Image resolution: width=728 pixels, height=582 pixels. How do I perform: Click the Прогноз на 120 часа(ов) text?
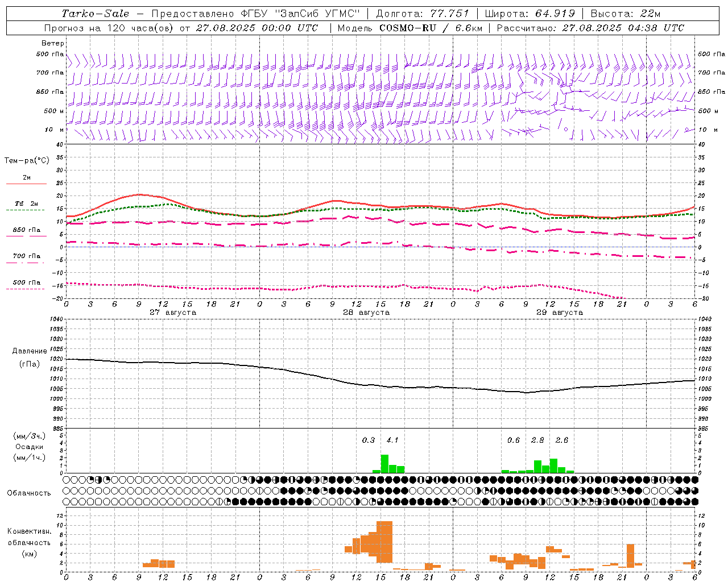109,28
